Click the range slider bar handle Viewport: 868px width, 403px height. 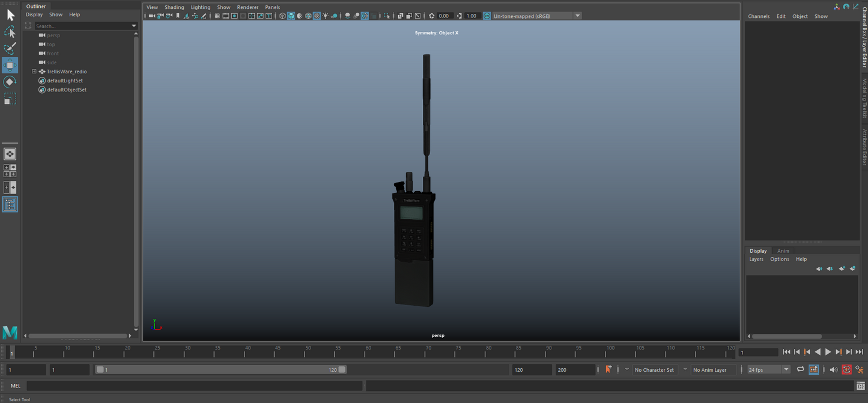point(221,370)
